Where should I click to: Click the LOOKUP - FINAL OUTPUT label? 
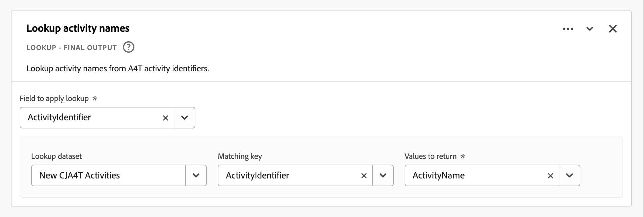[71, 48]
